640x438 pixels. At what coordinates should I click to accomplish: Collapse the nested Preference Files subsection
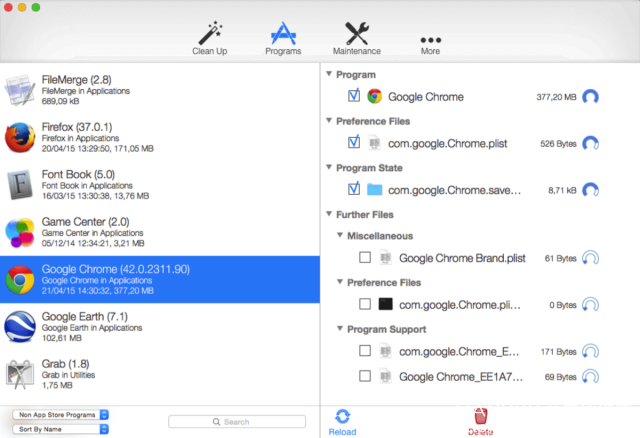pyautogui.click(x=340, y=282)
